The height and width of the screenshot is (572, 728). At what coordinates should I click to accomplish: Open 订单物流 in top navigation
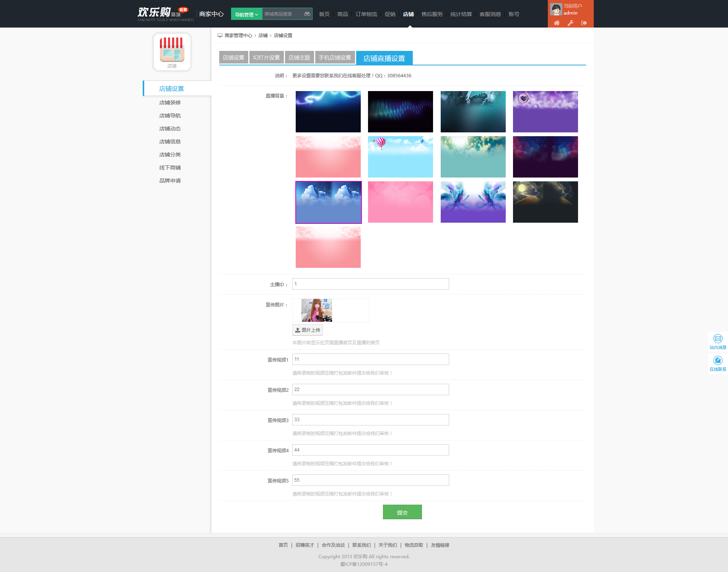coord(366,14)
